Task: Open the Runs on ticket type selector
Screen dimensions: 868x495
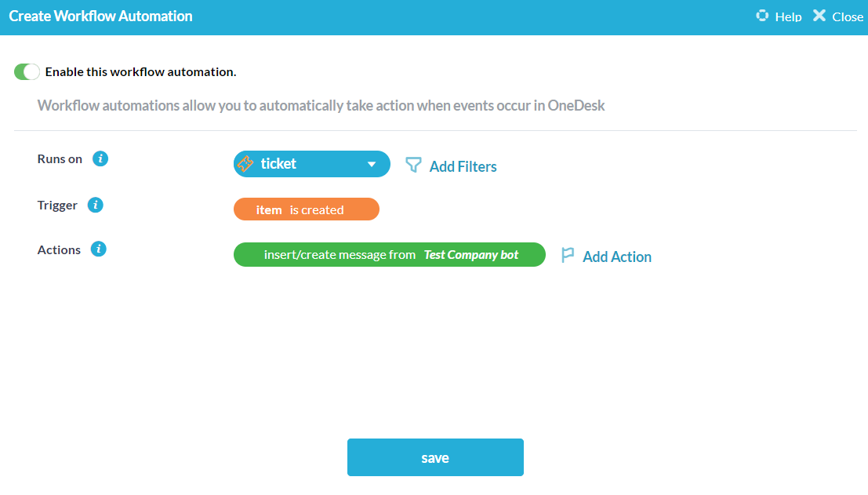Action: point(311,164)
